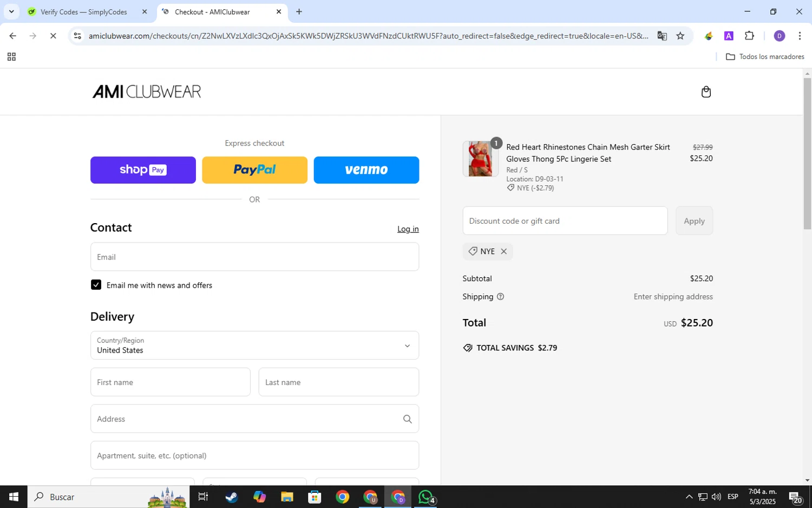Pay with Shop Pay button
812x508 pixels.
pos(143,170)
